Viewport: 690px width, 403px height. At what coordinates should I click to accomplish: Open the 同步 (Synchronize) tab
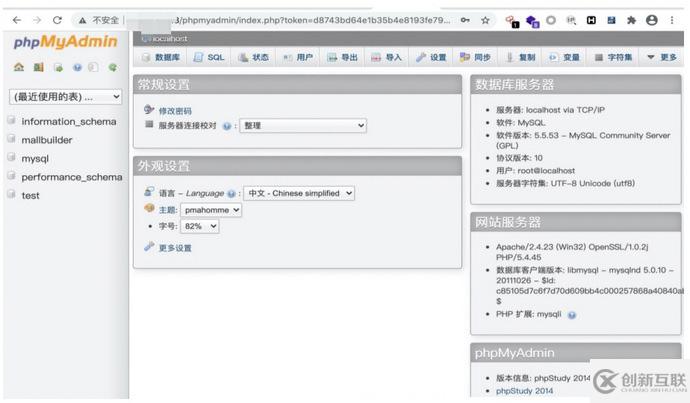475,57
